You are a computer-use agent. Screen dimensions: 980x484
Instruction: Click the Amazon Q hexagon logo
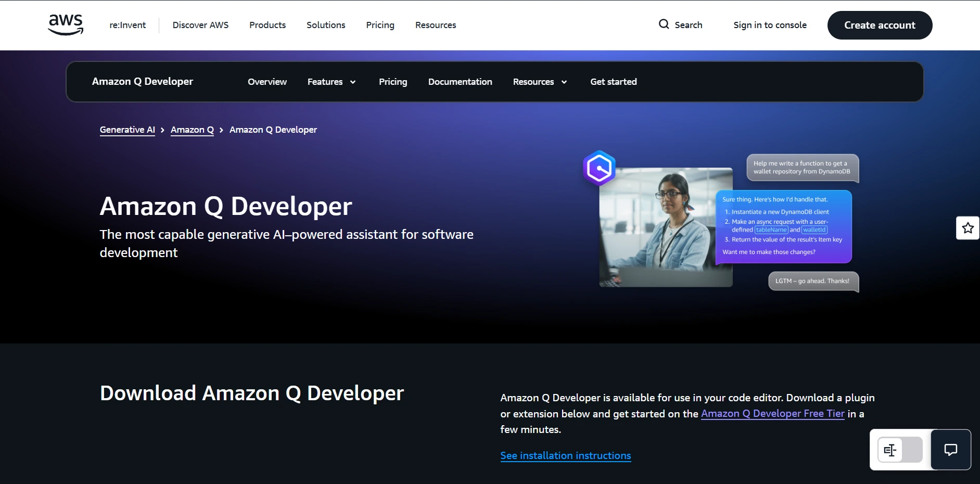599,168
